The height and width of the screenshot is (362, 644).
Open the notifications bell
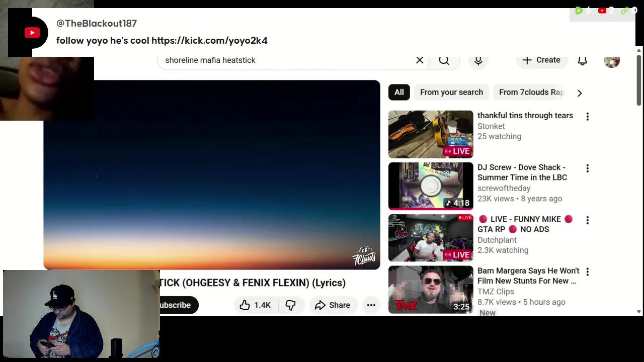pyautogui.click(x=582, y=60)
